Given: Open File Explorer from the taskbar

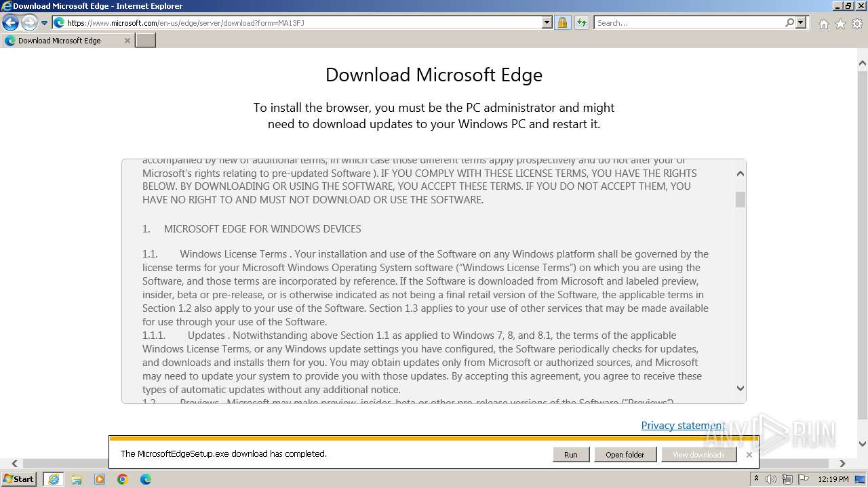Looking at the screenshot, I should click(x=77, y=479).
